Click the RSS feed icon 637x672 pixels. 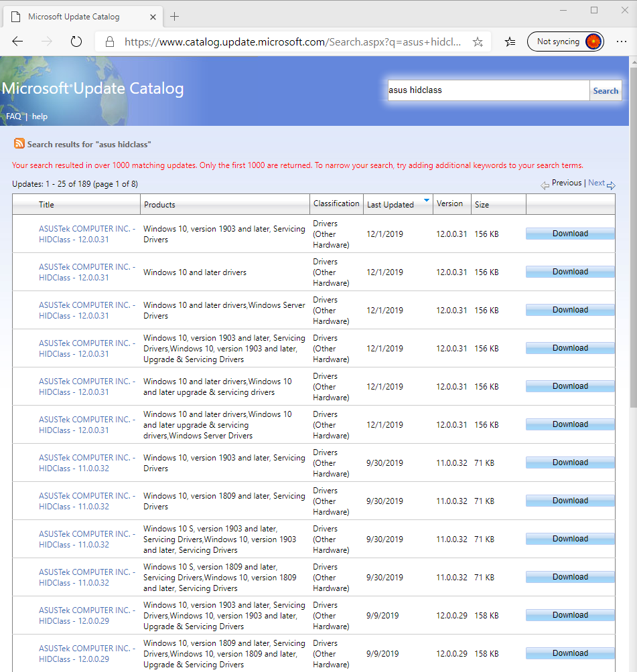tap(19, 143)
